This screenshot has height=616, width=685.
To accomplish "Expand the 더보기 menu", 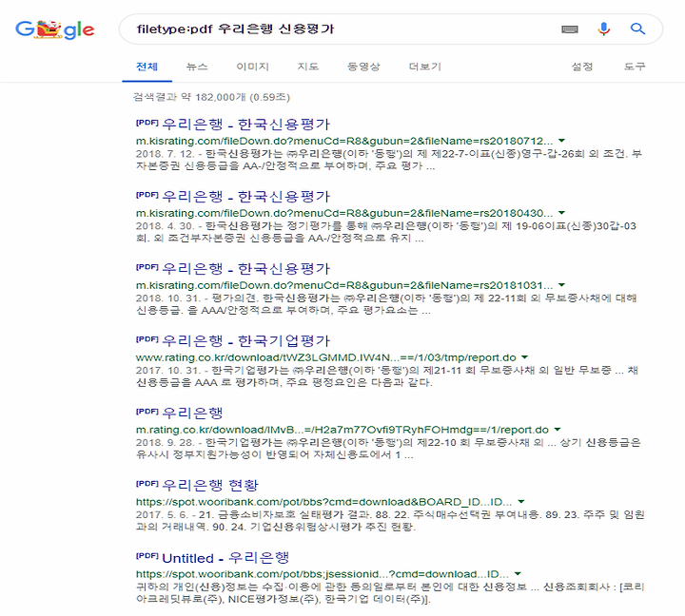I will click(425, 67).
